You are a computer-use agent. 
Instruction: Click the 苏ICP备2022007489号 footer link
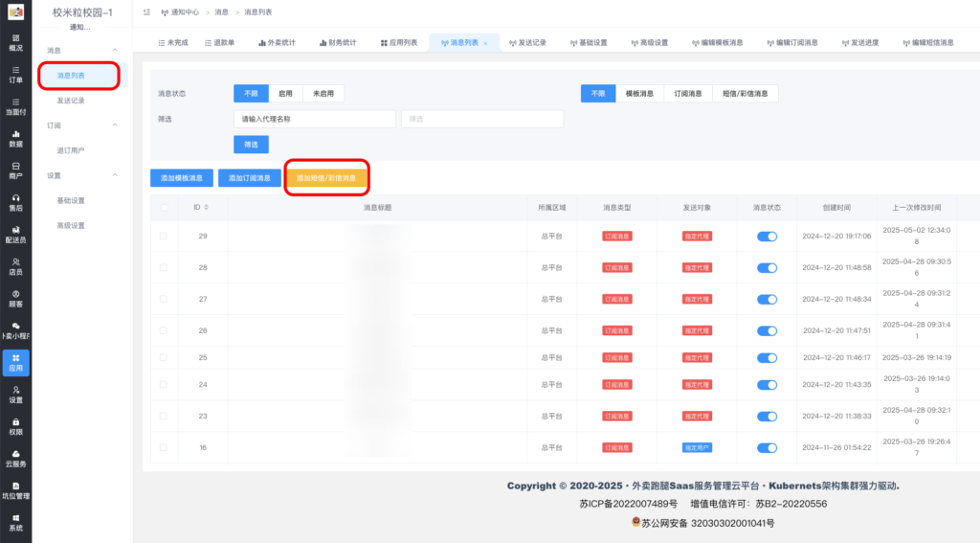[628, 504]
